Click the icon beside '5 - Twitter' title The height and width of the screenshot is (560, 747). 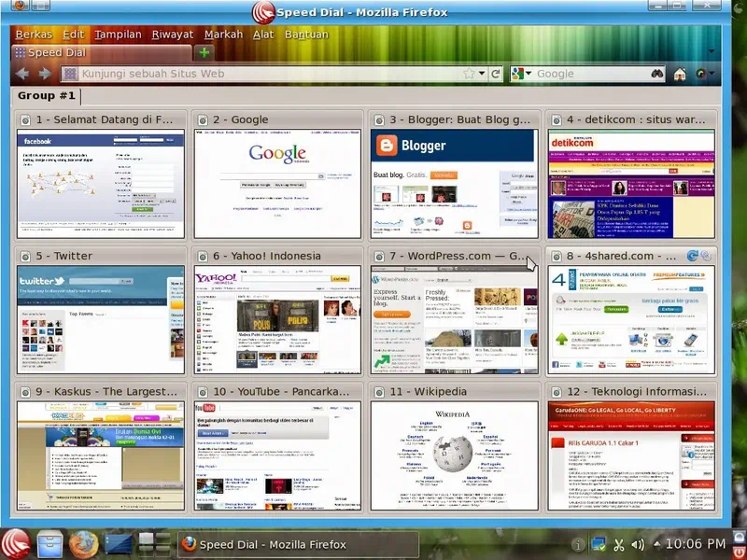pos(25,257)
